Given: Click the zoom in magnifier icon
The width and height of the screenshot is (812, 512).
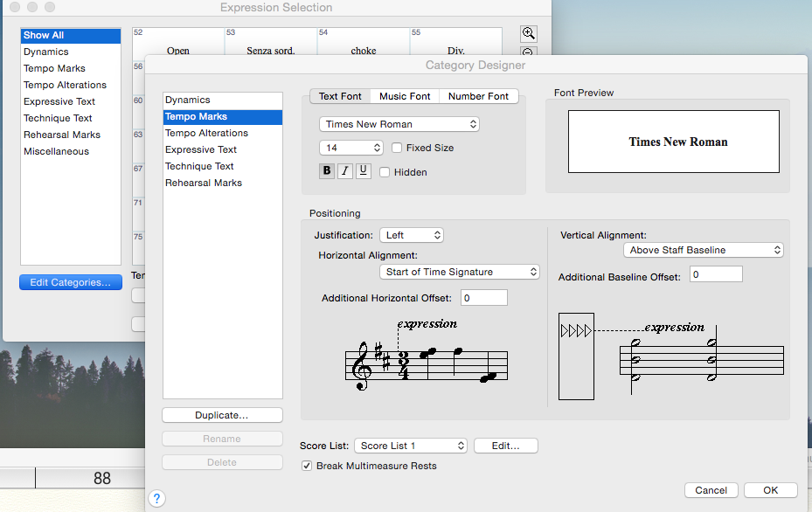Looking at the screenshot, I should 528,34.
